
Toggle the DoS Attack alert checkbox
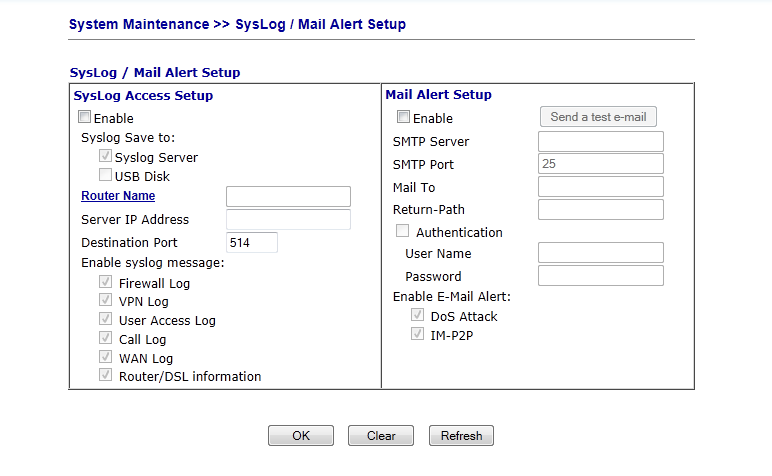click(x=418, y=316)
